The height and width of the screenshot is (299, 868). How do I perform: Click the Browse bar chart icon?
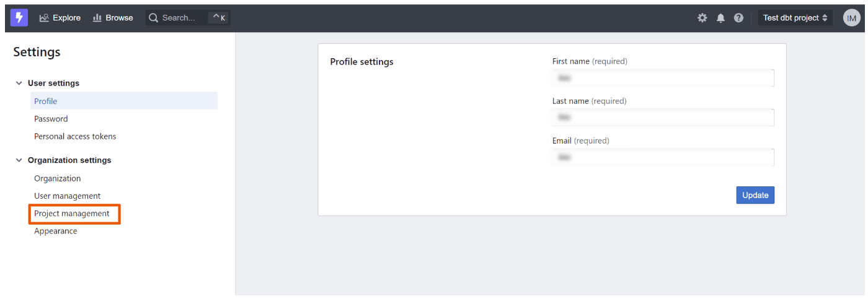(x=97, y=18)
